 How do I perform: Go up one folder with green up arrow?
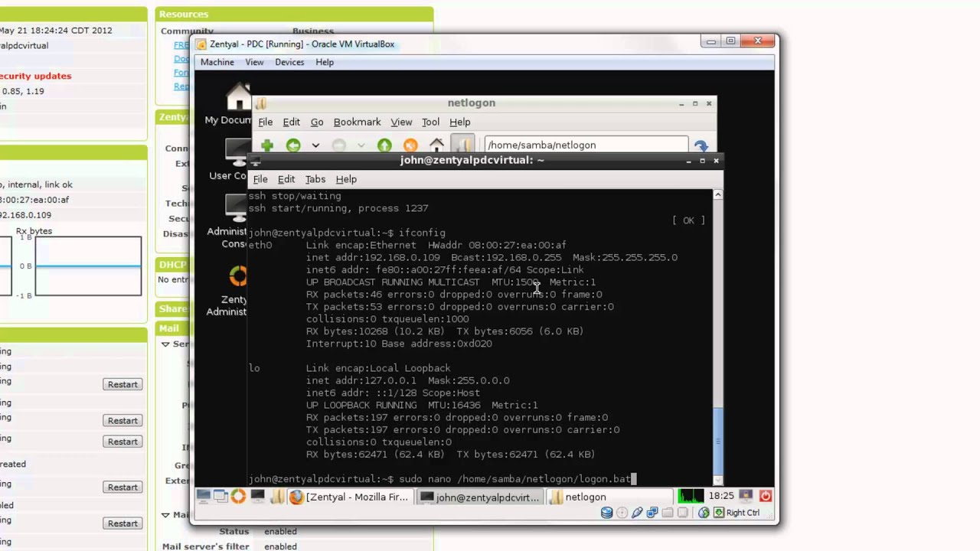coord(384,145)
